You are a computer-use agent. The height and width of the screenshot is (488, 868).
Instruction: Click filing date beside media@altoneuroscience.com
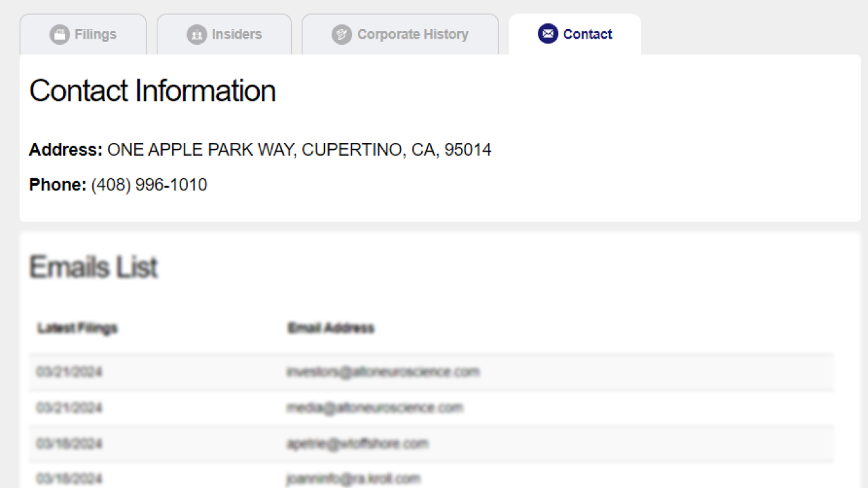tap(69, 408)
